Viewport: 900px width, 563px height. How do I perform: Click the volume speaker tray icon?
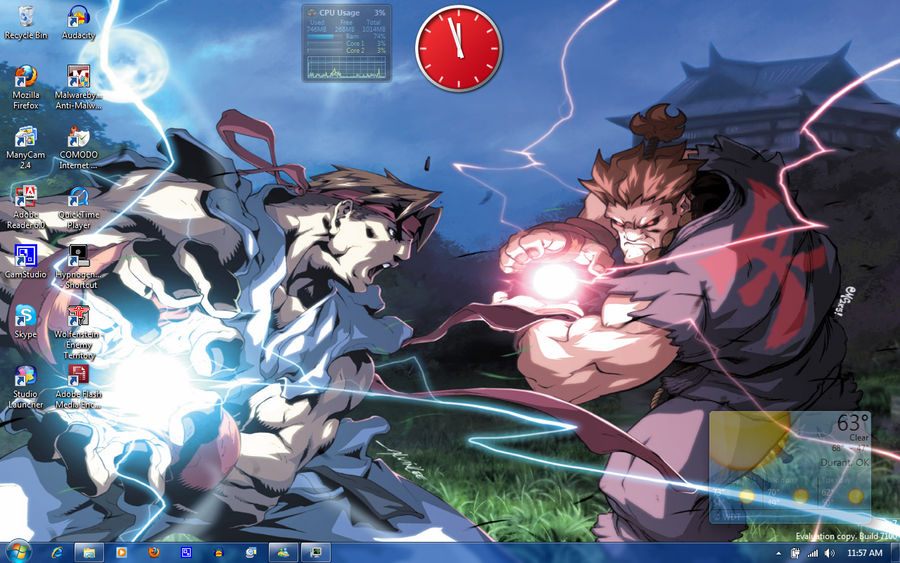tap(829, 553)
